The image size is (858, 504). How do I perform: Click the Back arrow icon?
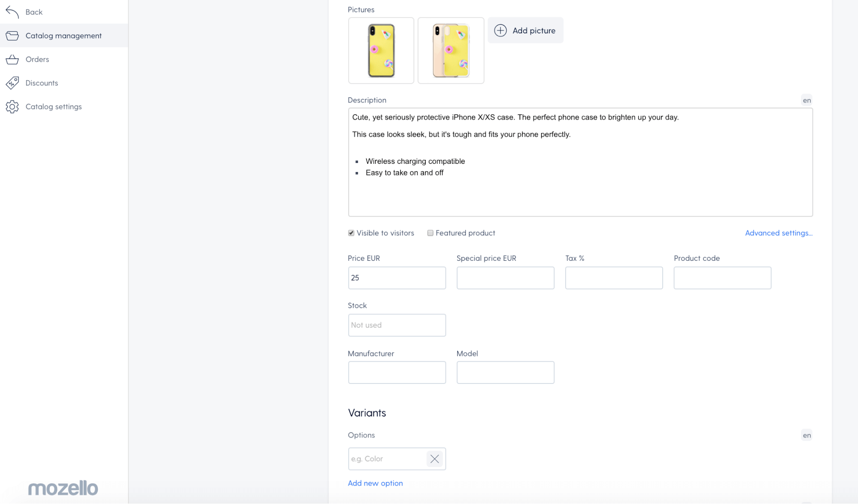(x=12, y=12)
